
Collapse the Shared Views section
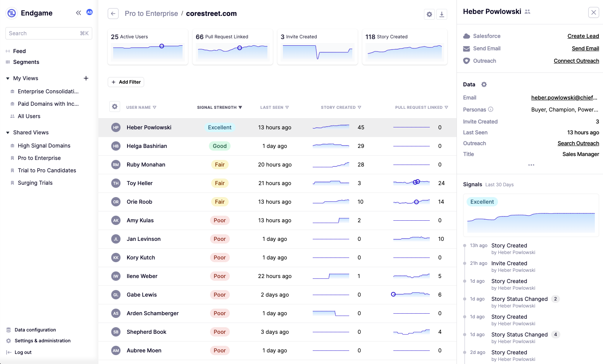[x=8, y=132]
